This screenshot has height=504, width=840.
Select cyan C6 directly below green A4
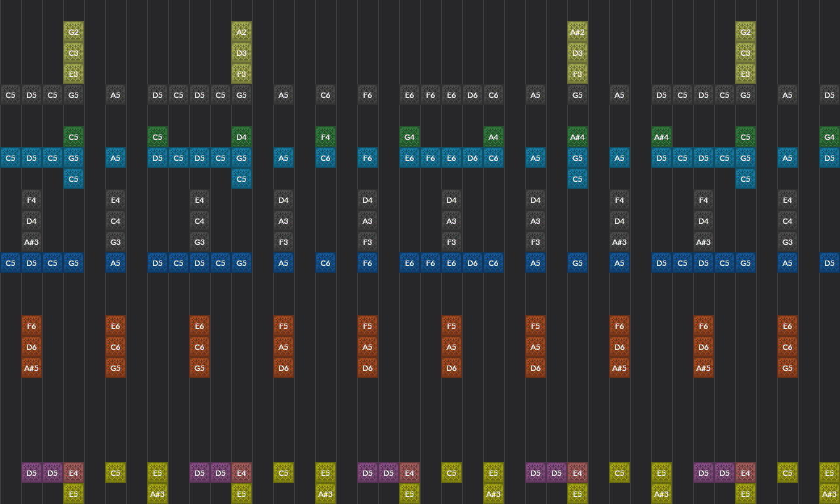pyautogui.click(x=493, y=158)
